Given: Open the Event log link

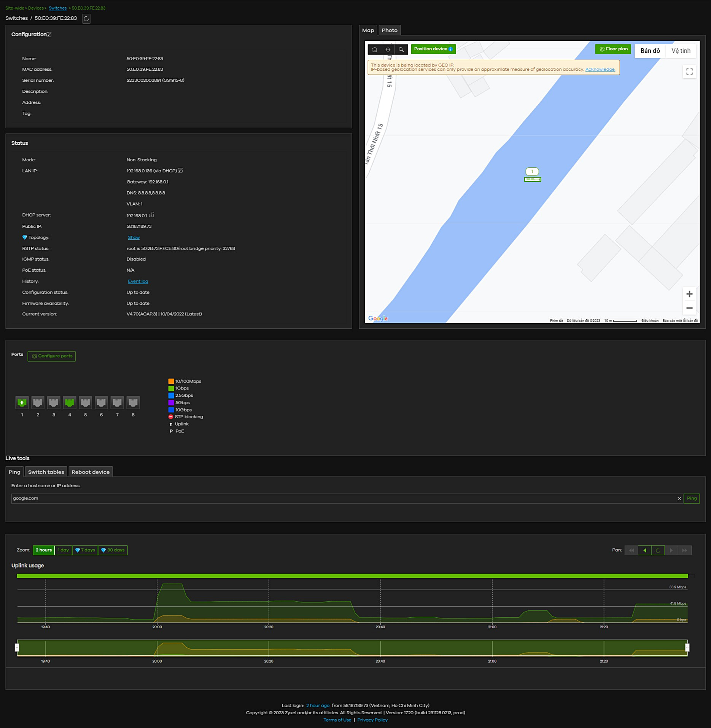Looking at the screenshot, I should (x=138, y=281).
